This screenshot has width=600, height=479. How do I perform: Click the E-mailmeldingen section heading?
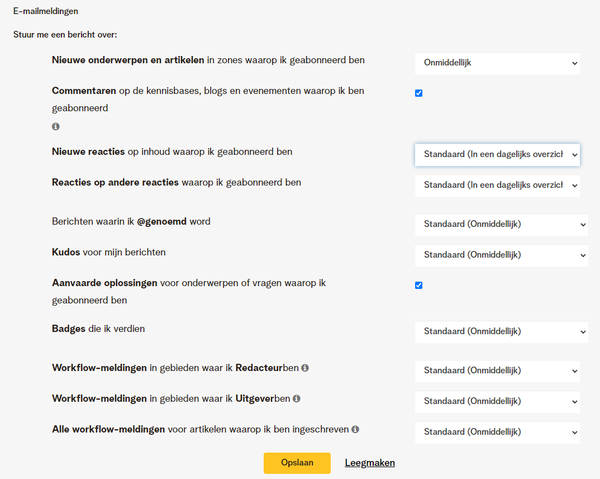[x=46, y=11]
